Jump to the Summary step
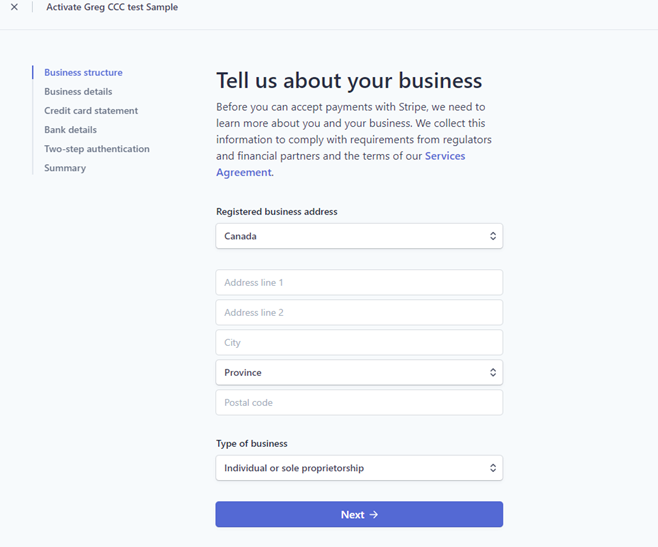This screenshot has height=547, width=658. (x=65, y=168)
